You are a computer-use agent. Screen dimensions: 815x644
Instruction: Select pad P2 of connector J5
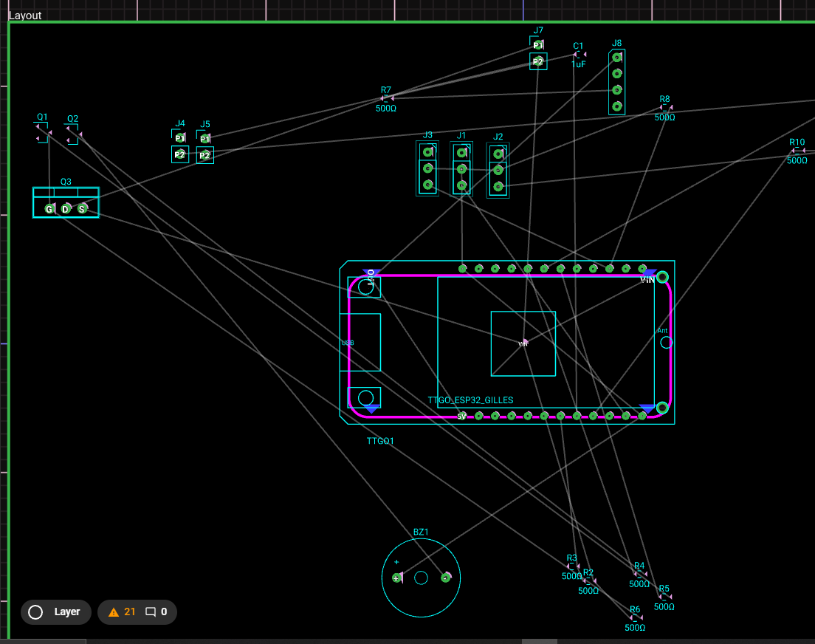click(204, 156)
